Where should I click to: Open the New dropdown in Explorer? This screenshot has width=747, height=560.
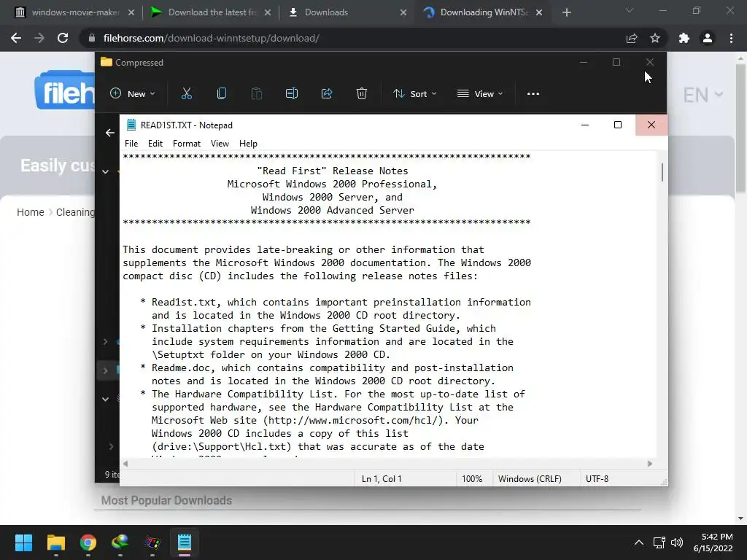133,94
